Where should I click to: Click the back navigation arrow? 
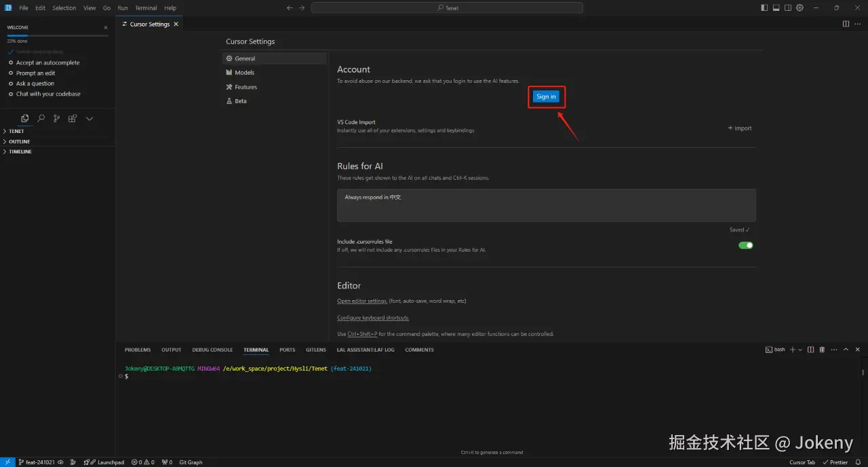pos(290,8)
